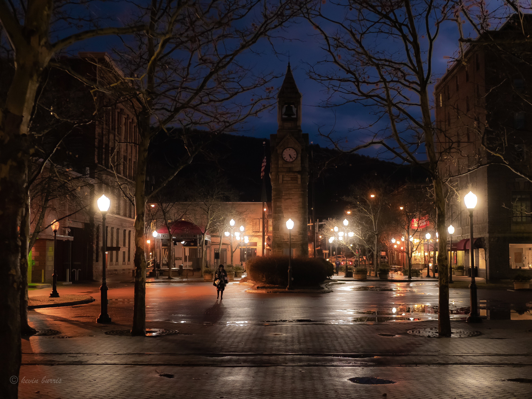
Task: Click the glowing lamp on the left pole
Action: pyautogui.click(x=104, y=203)
